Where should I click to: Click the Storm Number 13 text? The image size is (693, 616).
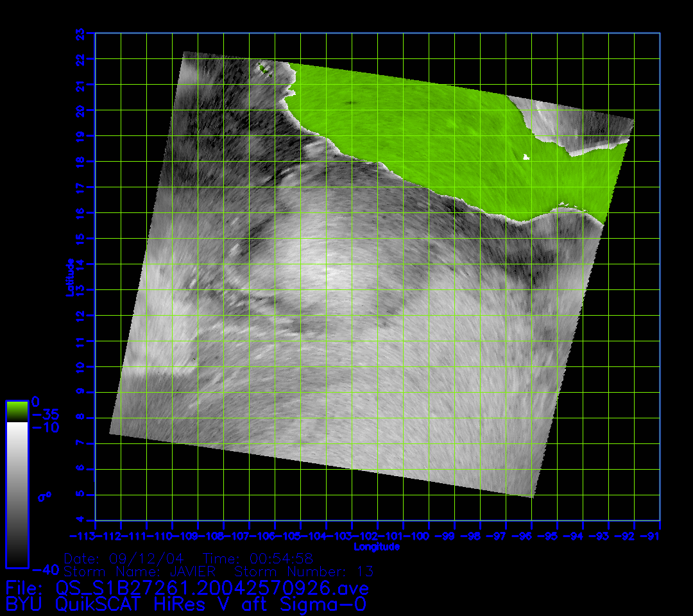coord(304,571)
